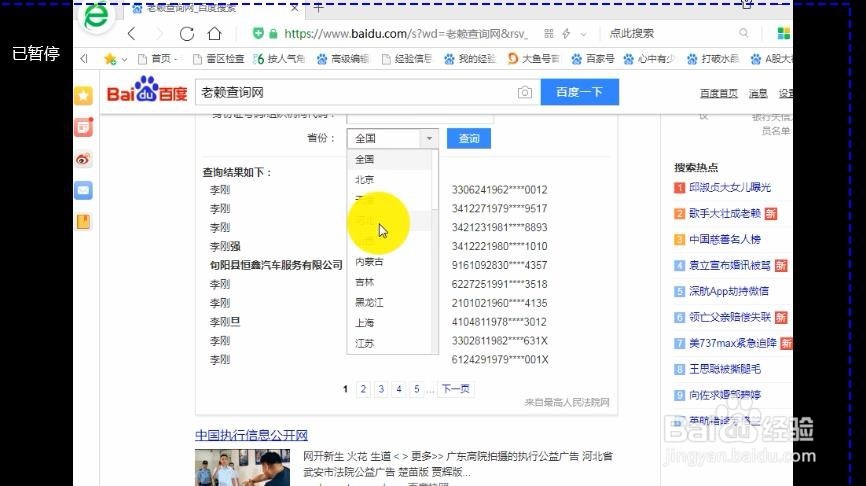The width and height of the screenshot is (866, 486).
Task: Select 北京 in the province list
Action: pos(365,180)
